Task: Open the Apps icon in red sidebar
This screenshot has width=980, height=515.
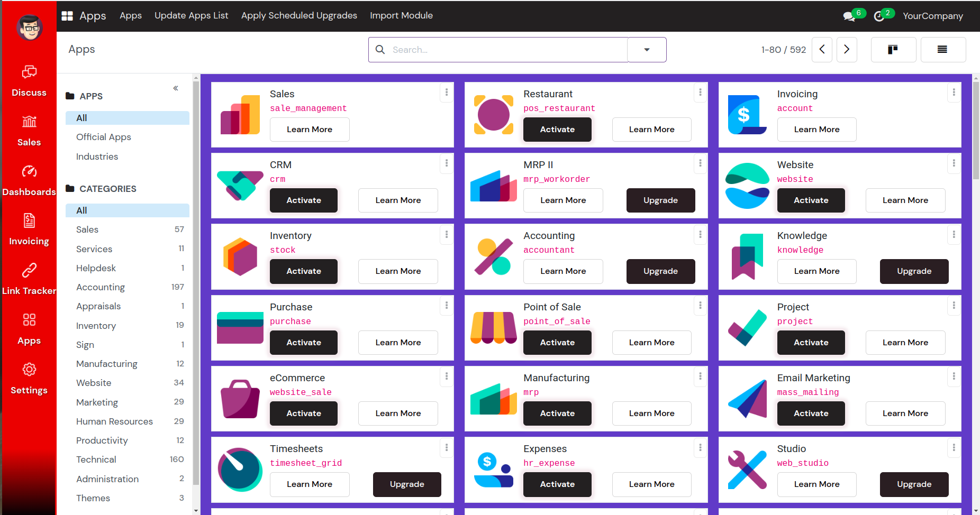Action: tap(29, 329)
